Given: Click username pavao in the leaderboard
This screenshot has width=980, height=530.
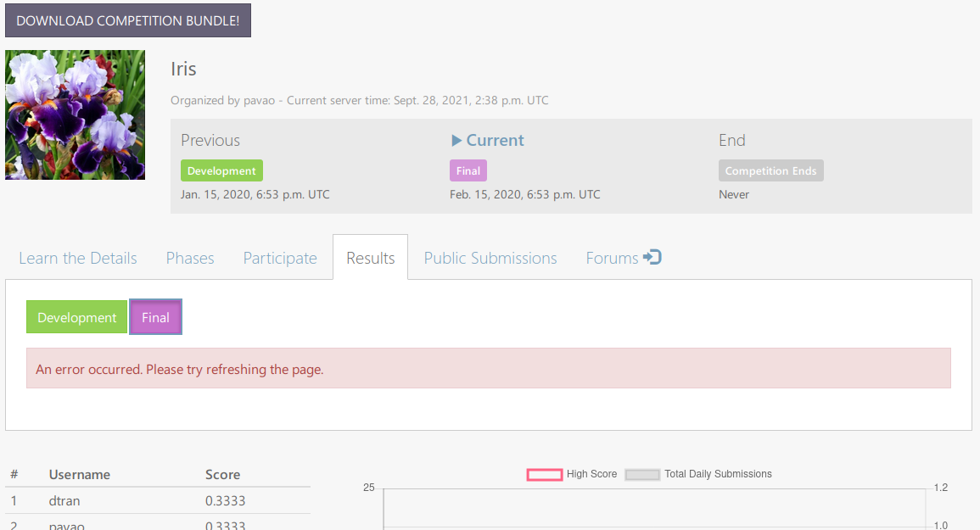Looking at the screenshot, I should pyautogui.click(x=65, y=524).
